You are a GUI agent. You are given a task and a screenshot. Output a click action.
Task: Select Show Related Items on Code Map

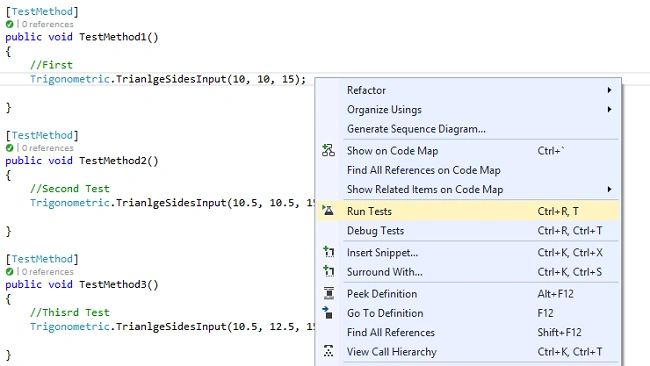coord(468,189)
